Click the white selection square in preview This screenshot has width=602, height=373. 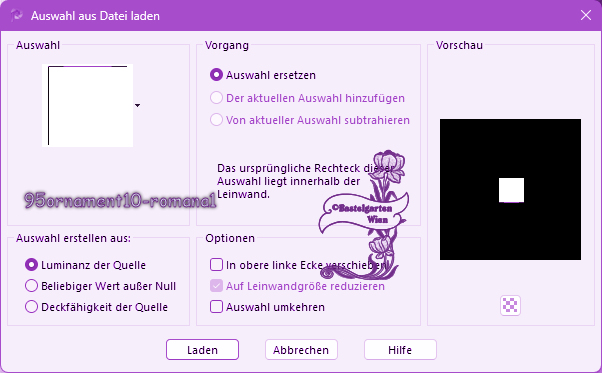click(511, 190)
